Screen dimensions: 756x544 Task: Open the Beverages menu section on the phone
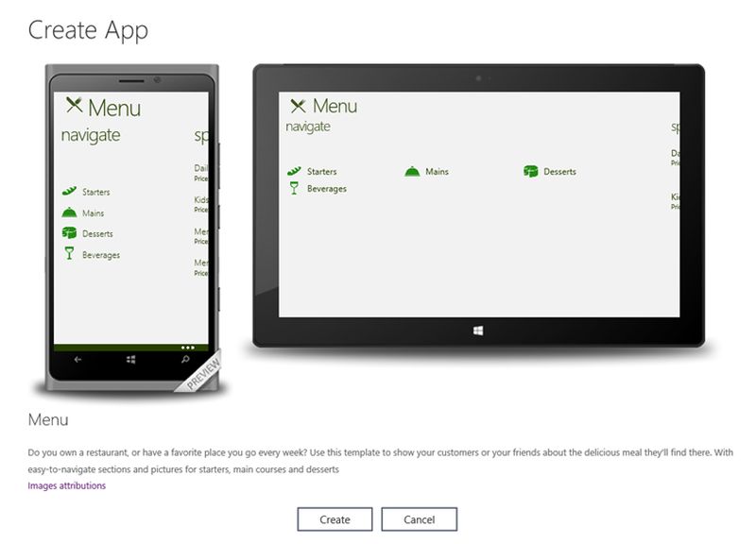click(98, 254)
